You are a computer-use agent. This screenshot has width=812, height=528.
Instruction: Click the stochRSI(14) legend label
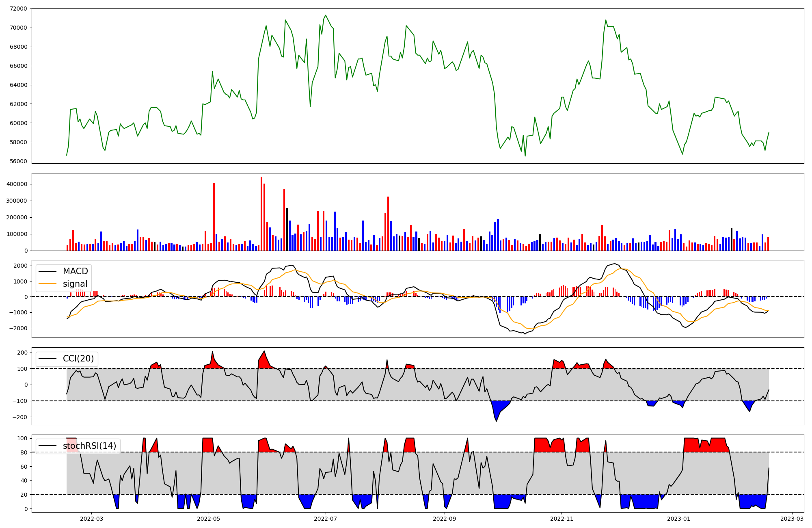(x=89, y=446)
